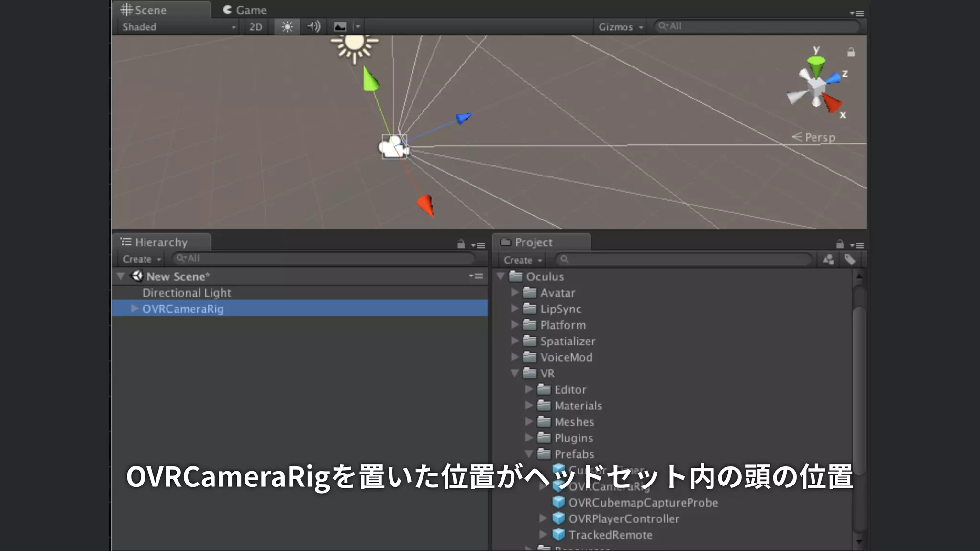Screen dimensions: 980x551
Task: Click Project scrollbar down arrow
Action: [x=859, y=542]
